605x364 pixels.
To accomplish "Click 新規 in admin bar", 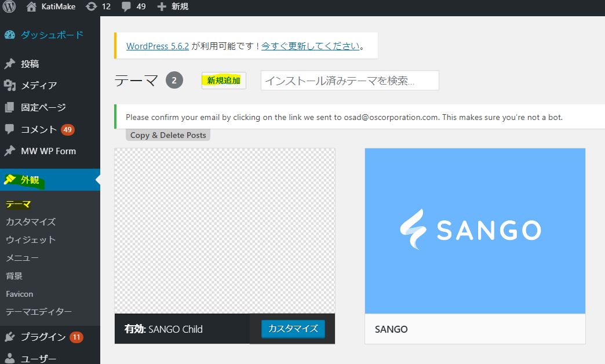I will (x=180, y=6).
